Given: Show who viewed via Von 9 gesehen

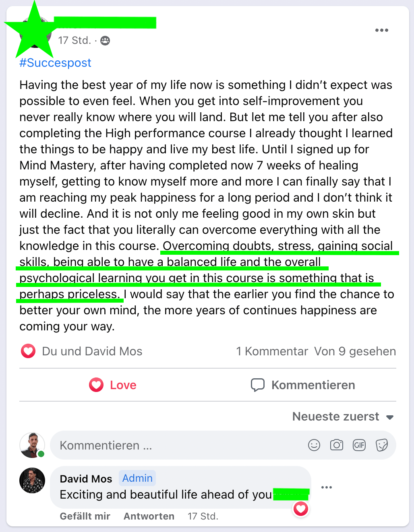Looking at the screenshot, I should click(x=355, y=351).
